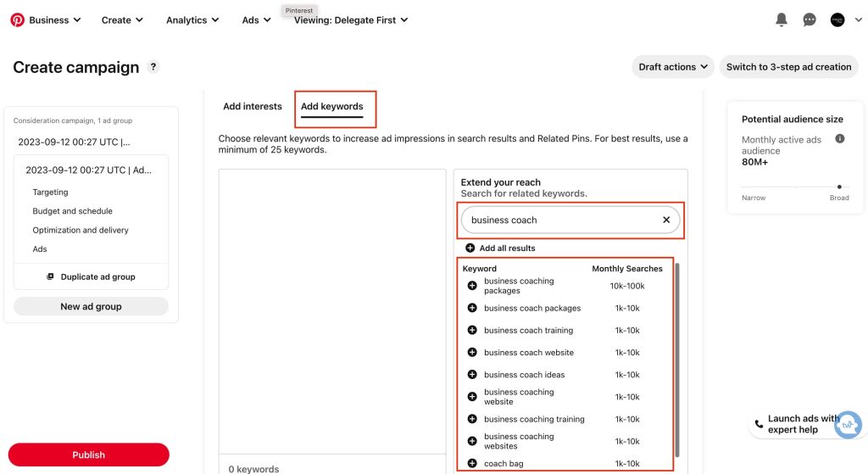Open Budget and schedule section
Viewport: 868px width, 474px height.
click(x=73, y=211)
